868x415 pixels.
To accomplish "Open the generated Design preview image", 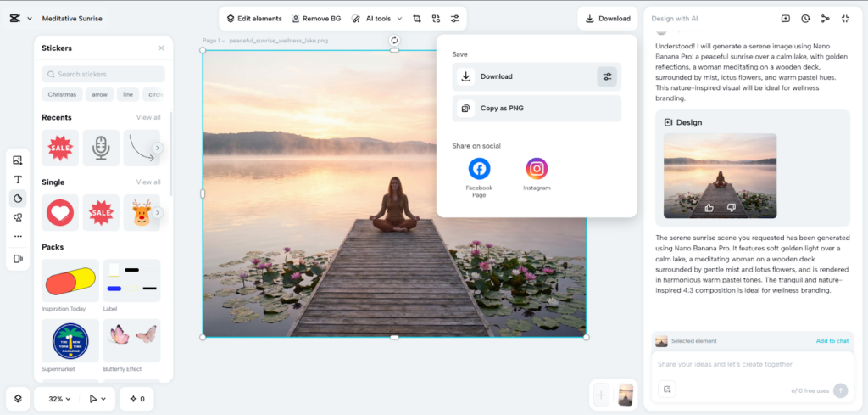I will 720,176.
